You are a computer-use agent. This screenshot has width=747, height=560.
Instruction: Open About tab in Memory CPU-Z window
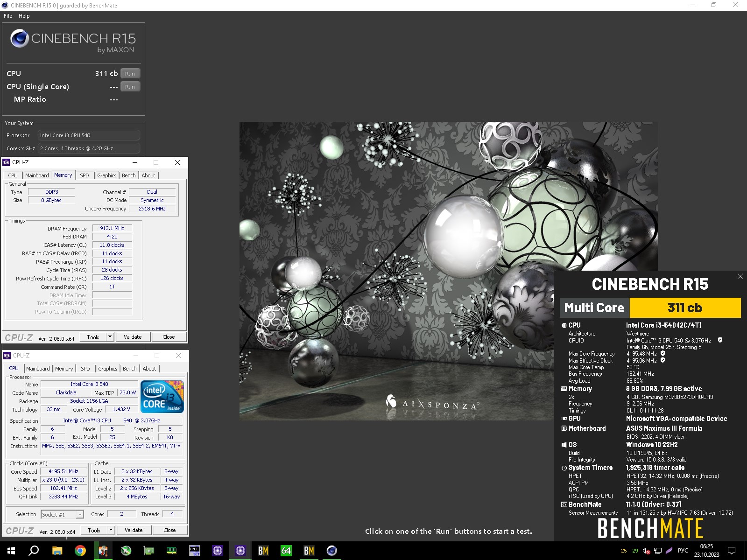148,175
